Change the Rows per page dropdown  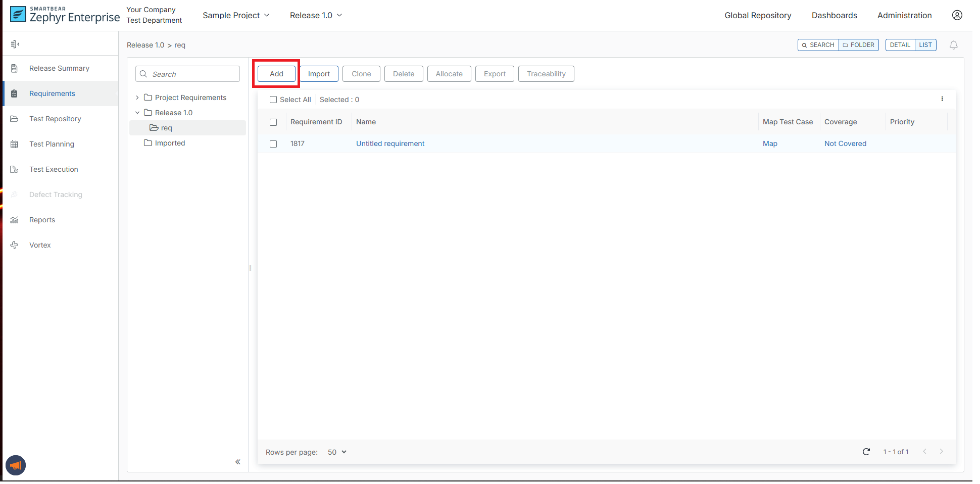tap(337, 452)
